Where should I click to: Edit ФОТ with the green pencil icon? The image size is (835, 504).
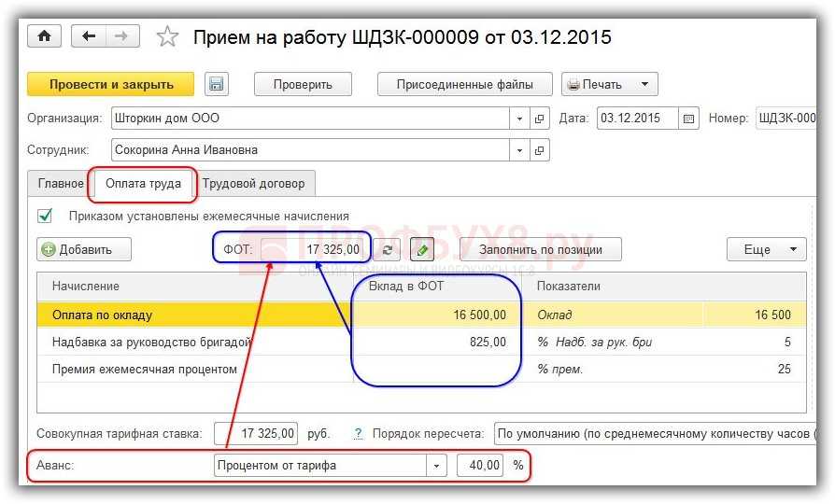point(422,249)
